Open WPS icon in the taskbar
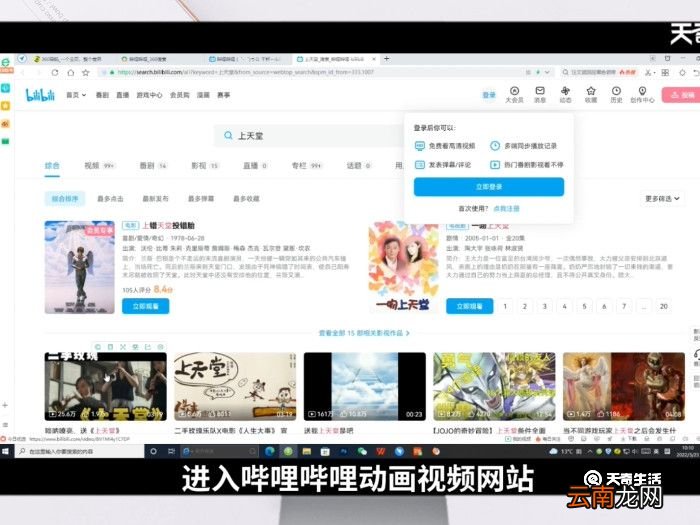This screenshot has height=525, width=700. 380,451
